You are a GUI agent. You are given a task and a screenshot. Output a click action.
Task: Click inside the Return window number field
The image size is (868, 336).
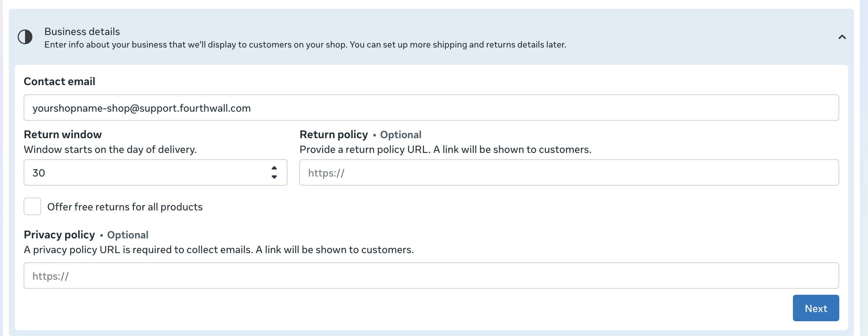point(147,173)
